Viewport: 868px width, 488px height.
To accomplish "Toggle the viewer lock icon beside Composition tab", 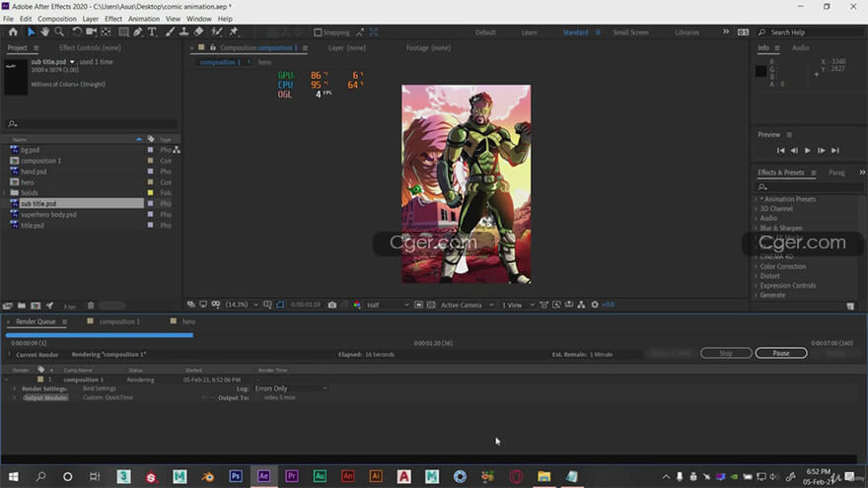I will coord(213,47).
